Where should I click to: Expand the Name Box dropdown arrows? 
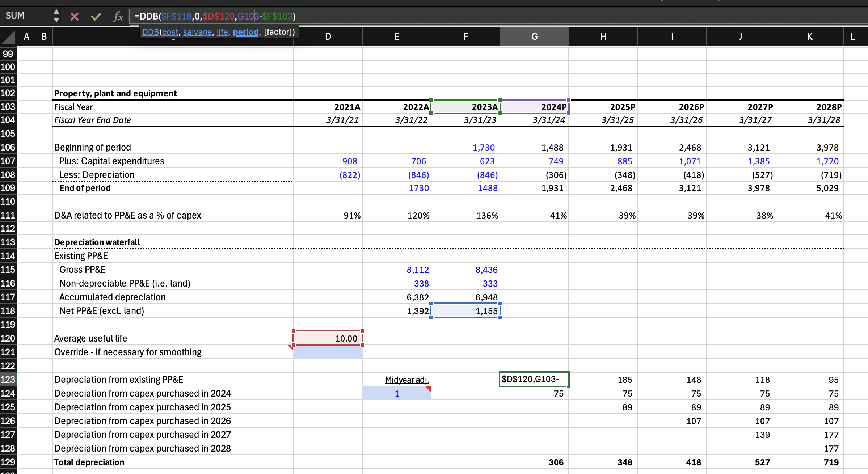coord(56,16)
